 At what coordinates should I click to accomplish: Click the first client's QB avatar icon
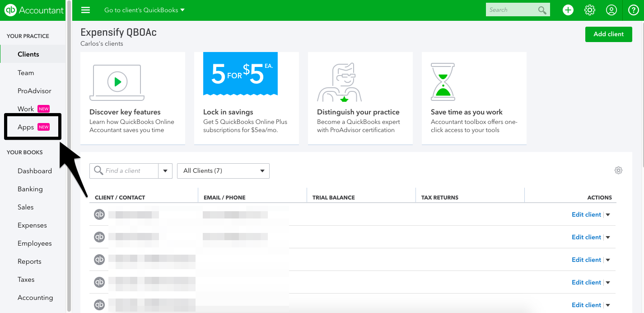pyautogui.click(x=99, y=214)
